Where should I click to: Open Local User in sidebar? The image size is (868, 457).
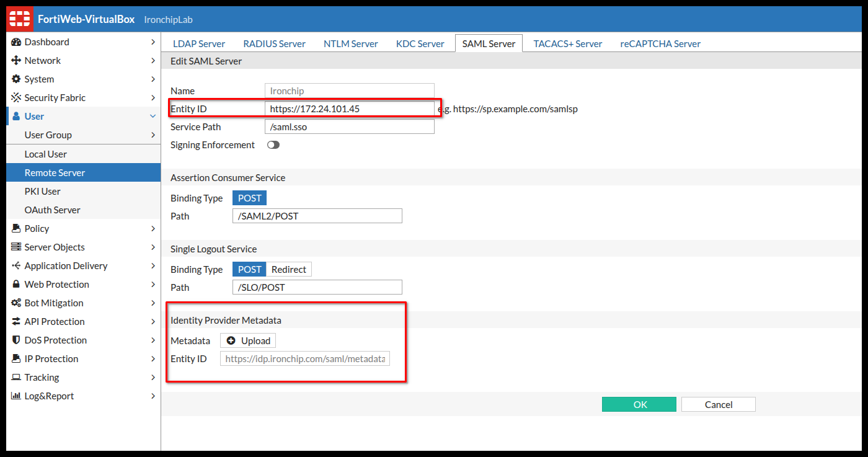point(46,154)
